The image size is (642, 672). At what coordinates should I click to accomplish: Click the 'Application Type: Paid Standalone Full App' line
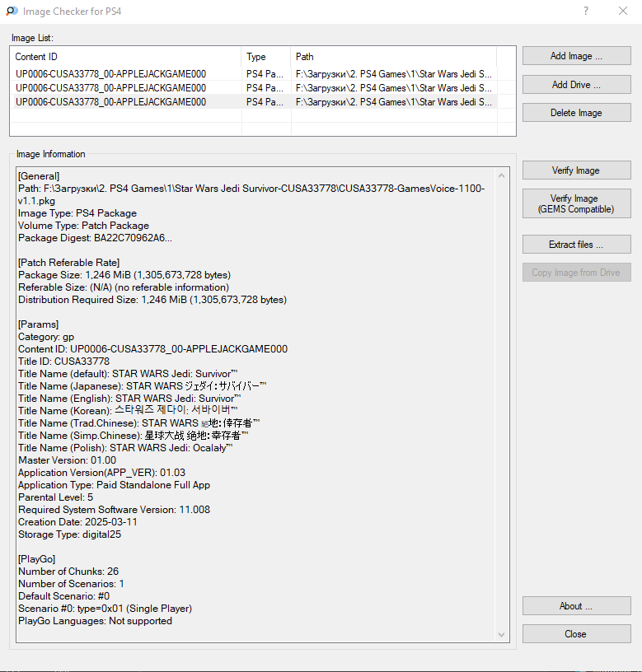tap(114, 485)
